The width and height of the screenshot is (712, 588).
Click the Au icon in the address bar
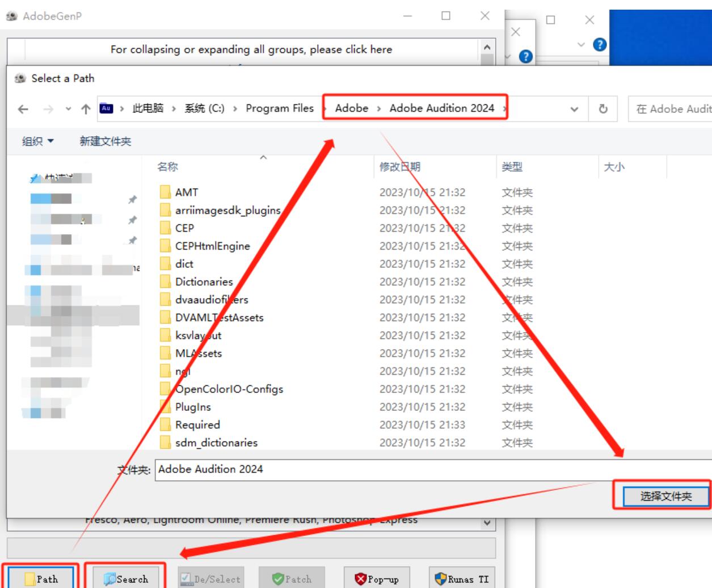coord(106,108)
